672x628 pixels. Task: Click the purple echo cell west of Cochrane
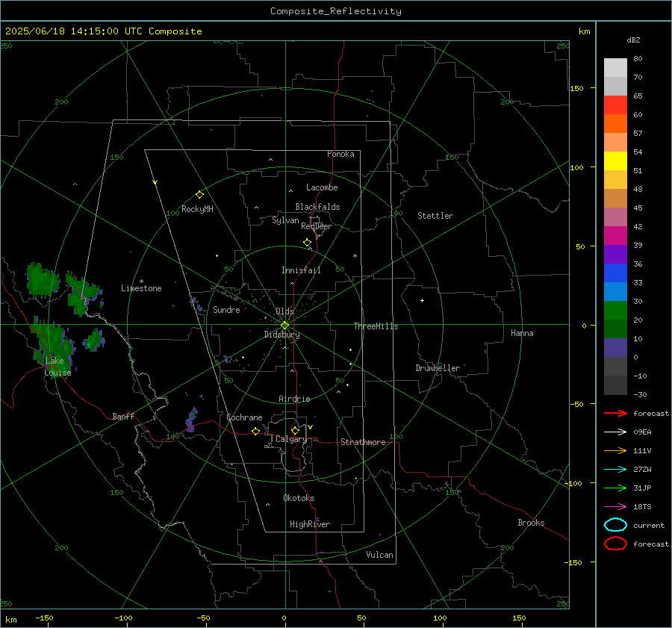coord(192,420)
